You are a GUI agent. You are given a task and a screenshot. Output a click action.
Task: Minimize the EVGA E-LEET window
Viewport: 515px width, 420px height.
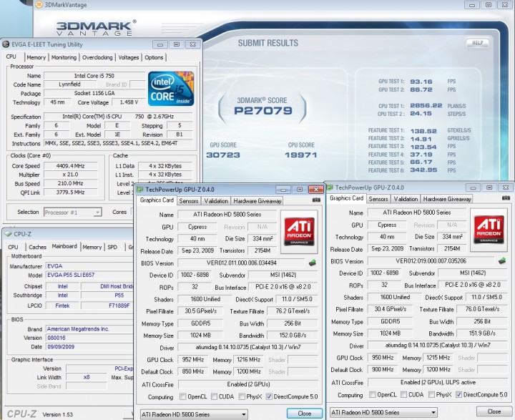pos(160,44)
